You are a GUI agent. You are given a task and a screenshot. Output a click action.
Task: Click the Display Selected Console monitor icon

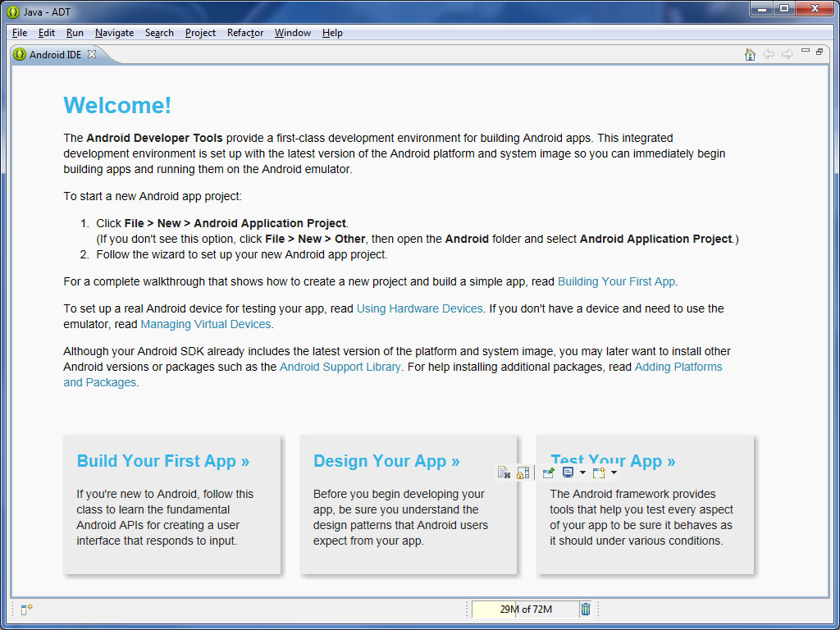[x=568, y=472]
